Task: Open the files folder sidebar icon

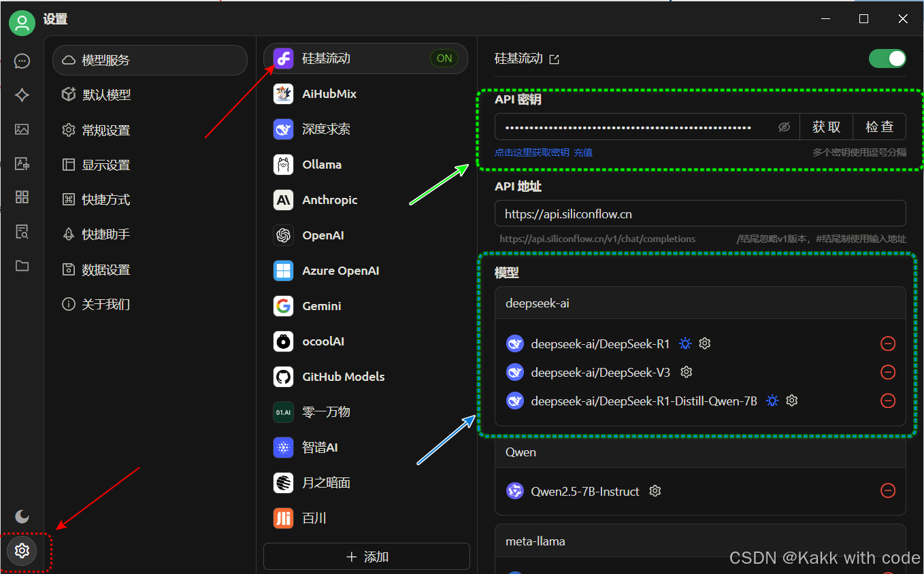Action: [x=22, y=266]
